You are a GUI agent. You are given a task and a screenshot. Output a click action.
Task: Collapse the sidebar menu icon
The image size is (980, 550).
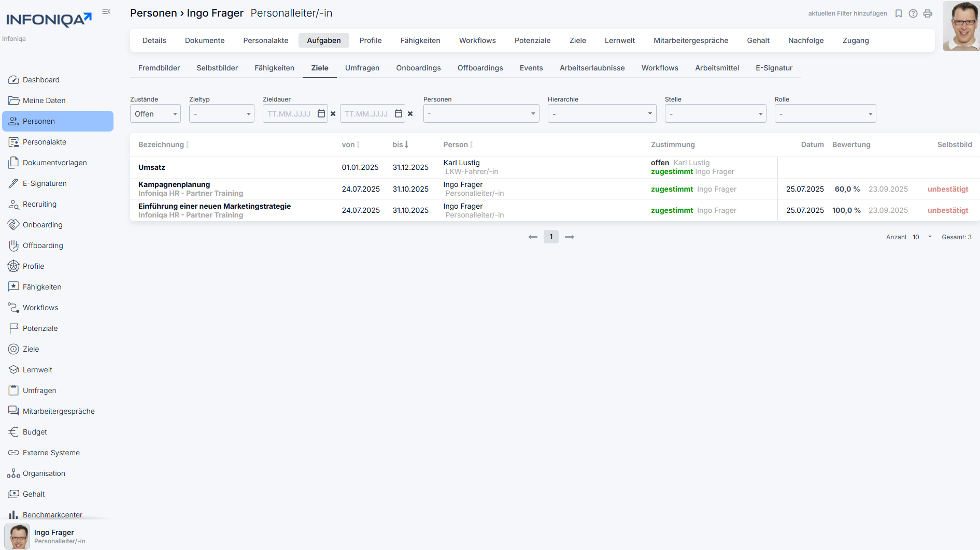[106, 11]
